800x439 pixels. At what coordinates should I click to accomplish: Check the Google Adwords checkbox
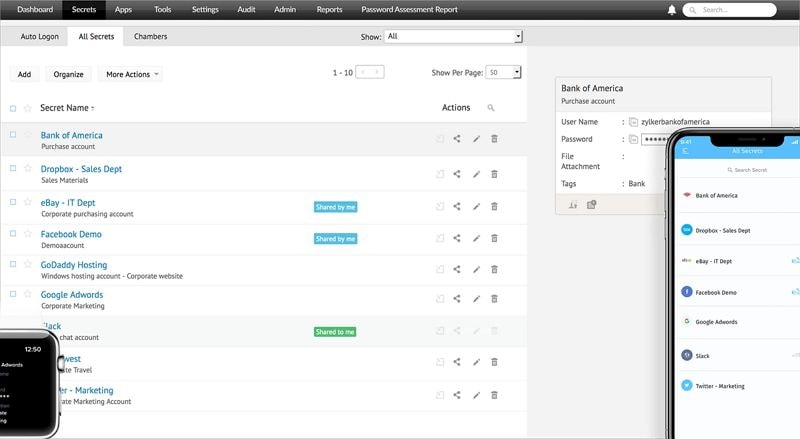pyautogui.click(x=13, y=294)
